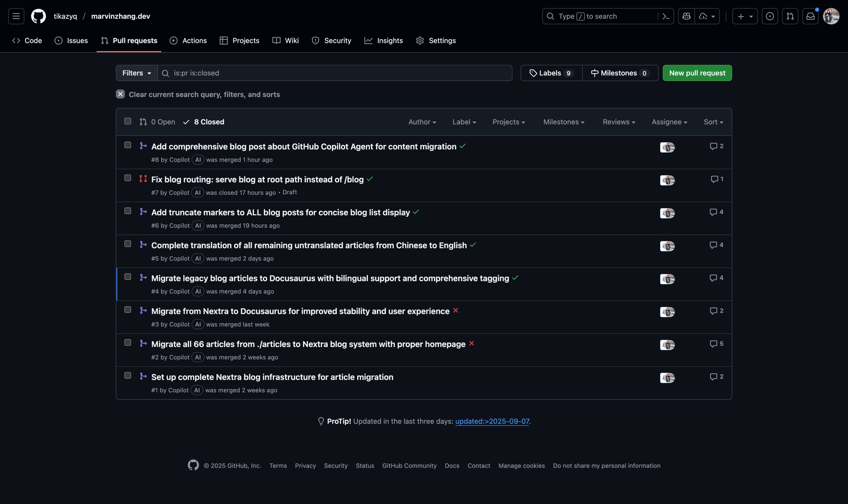
Task: Click the Type / to search box
Action: [x=600, y=16]
